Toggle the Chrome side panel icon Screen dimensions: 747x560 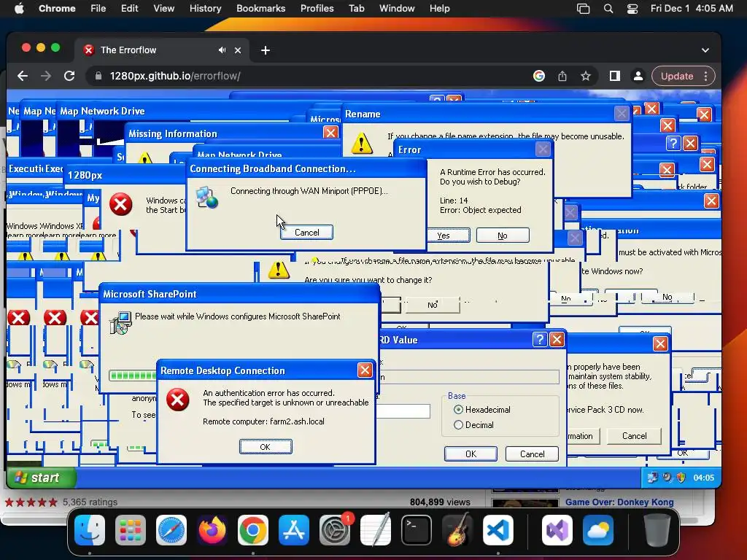(614, 76)
